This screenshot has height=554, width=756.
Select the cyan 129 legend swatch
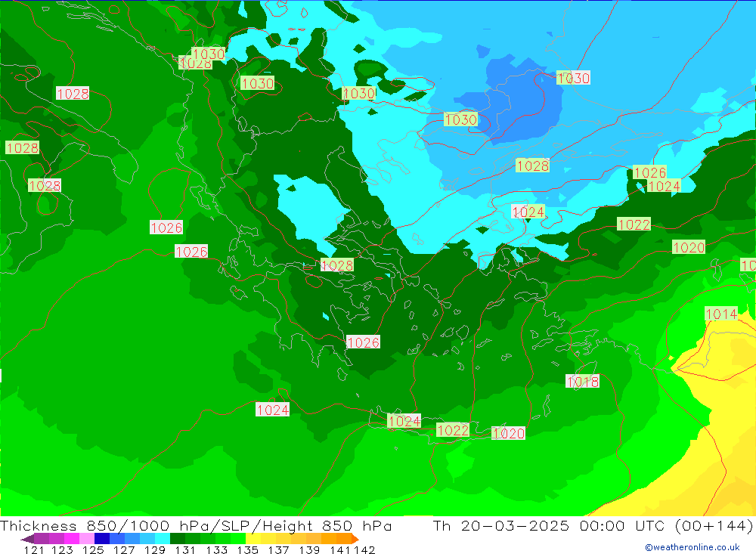[x=163, y=539]
